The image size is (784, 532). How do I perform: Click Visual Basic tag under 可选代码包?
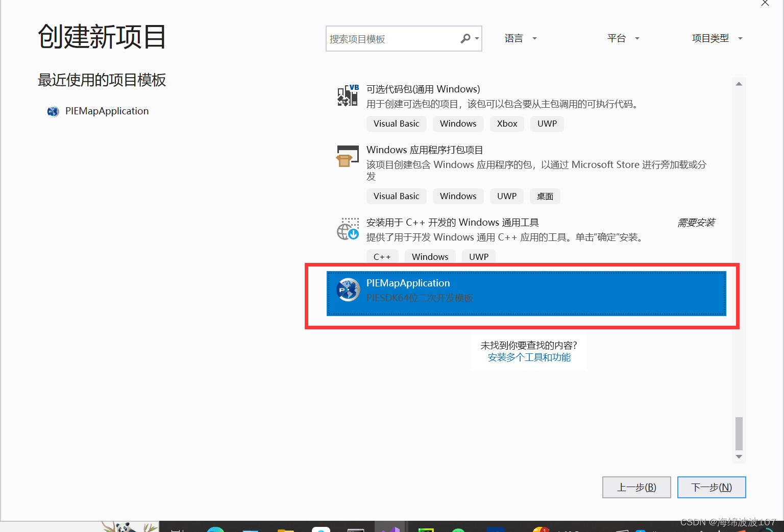[396, 124]
